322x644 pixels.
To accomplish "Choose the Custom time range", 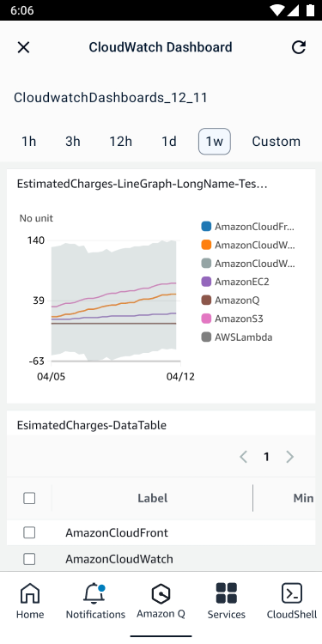I will coord(276,142).
